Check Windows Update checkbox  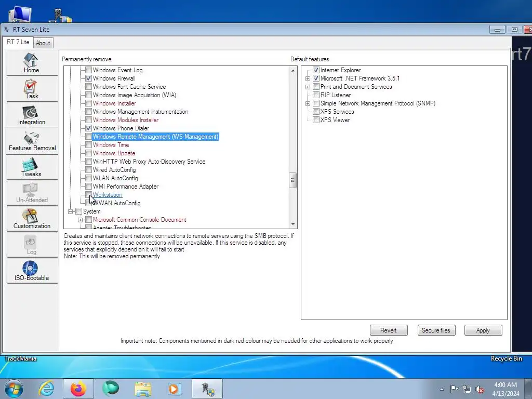(x=88, y=153)
